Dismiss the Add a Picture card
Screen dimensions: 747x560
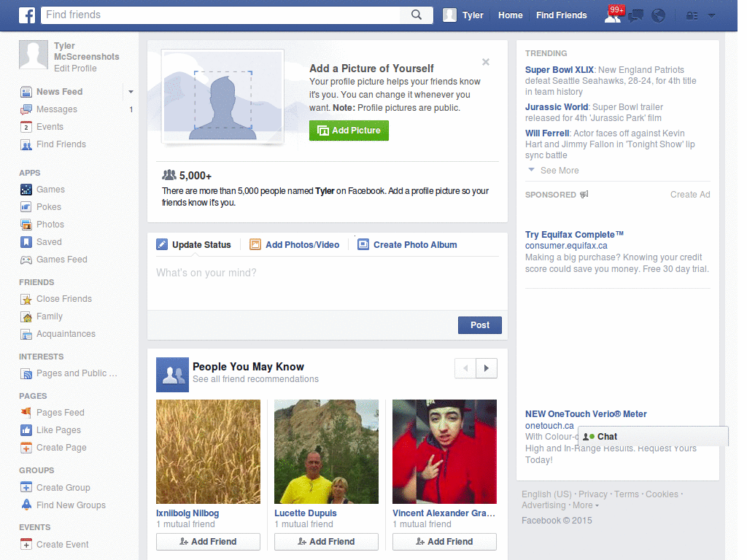click(x=485, y=62)
